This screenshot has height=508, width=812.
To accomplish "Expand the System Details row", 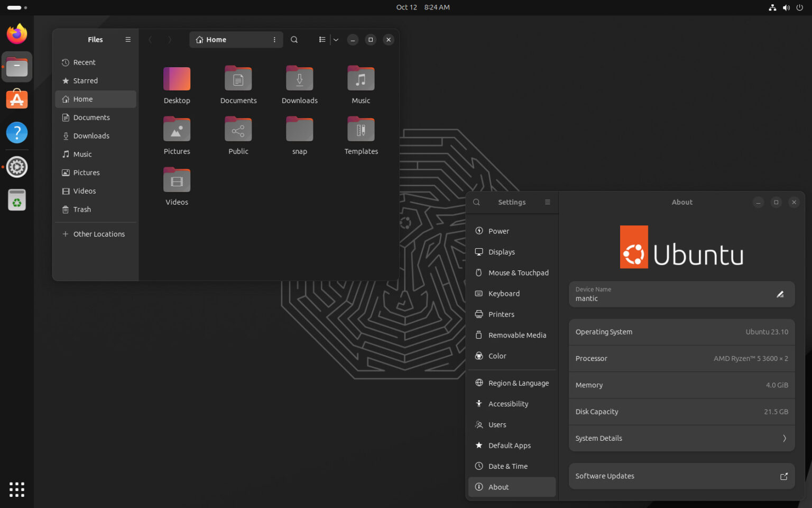I will 681,438.
